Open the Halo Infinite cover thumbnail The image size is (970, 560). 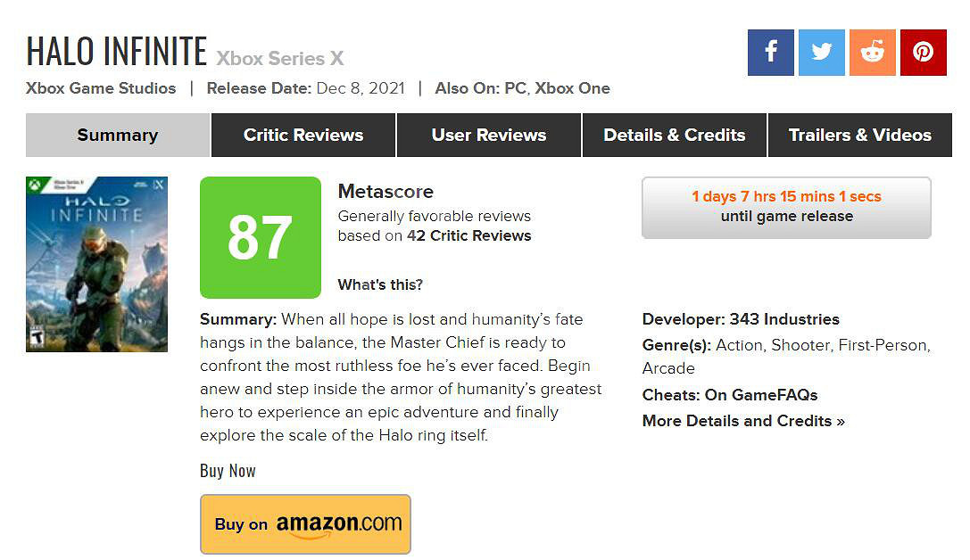[x=96, y=264]
